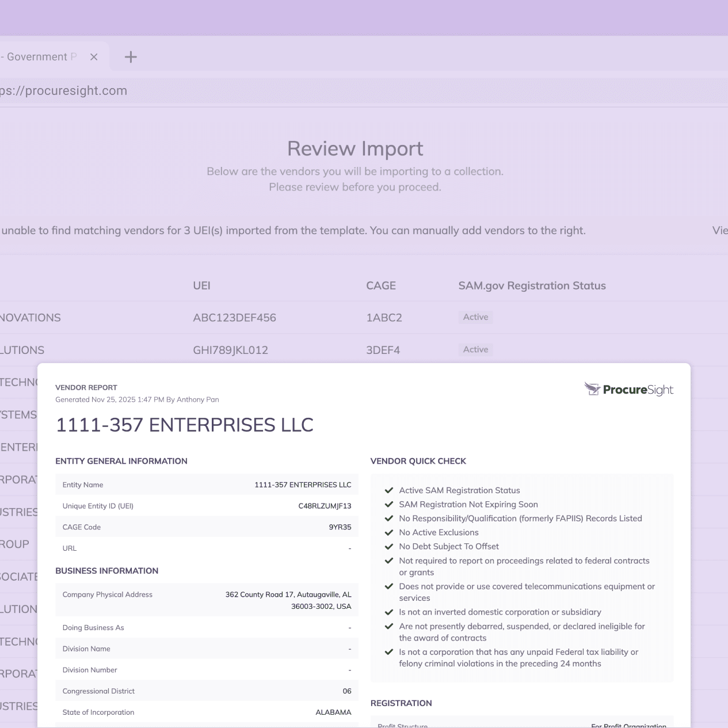Screen dimensions: 728x728
Task: Click checkmark next to No Active Exclusions
Action: coord(389,533)
